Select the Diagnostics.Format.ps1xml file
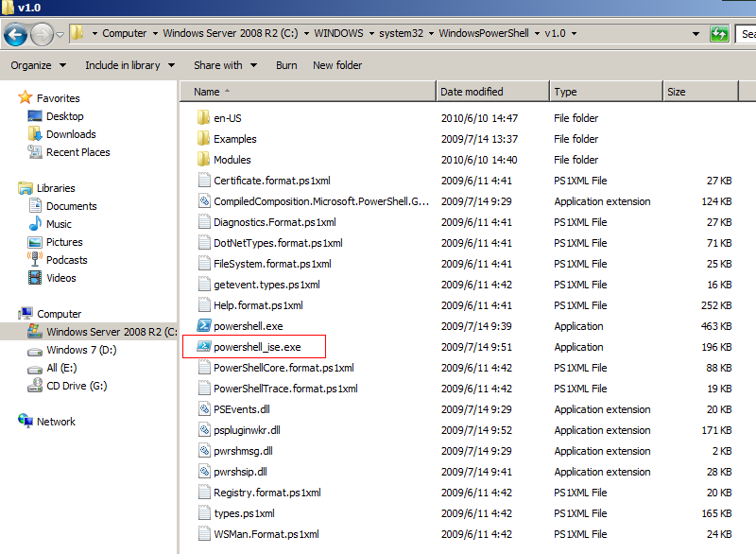 coord(275,222)
